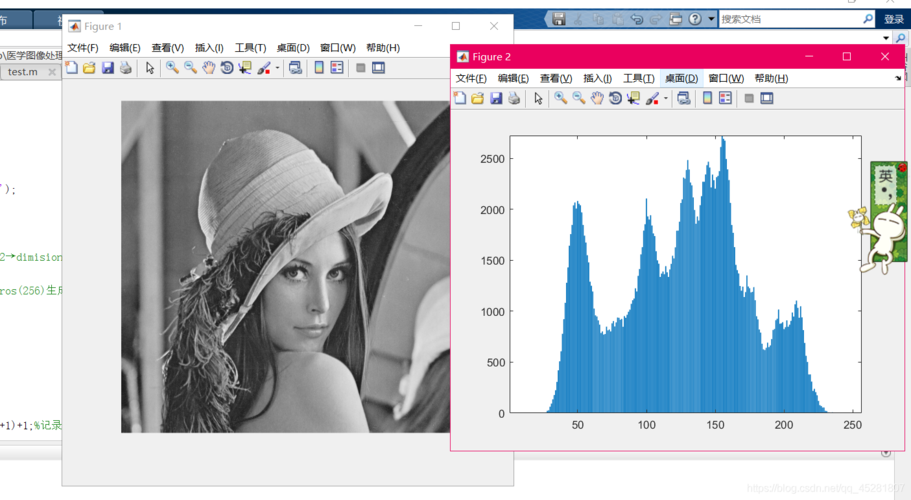The image size is (911, 500).
Task: Open file icon in Figure 2 toolbar
Action: coord(478,98)
